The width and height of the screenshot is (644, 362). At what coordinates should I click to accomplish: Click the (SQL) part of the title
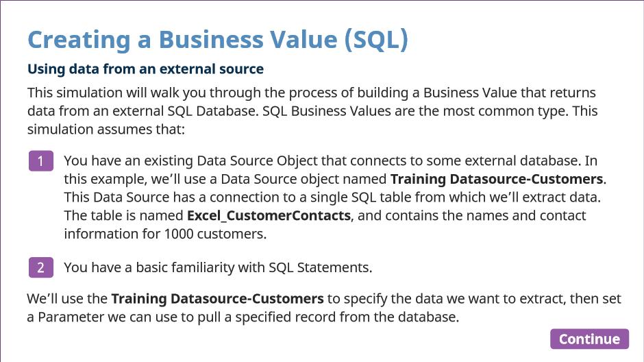(x=376, y=40)
